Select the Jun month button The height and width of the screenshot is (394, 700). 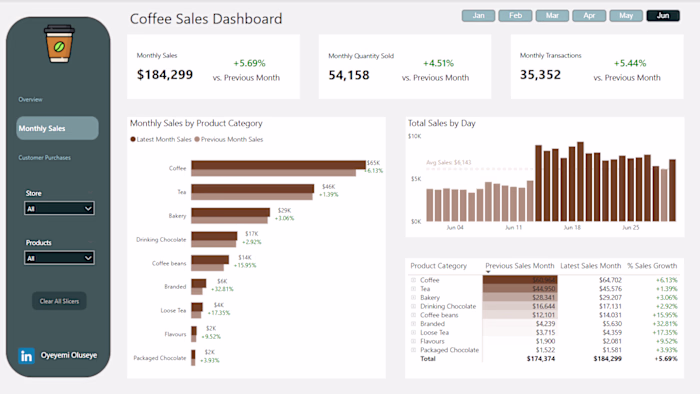click(x=663, y=16)
